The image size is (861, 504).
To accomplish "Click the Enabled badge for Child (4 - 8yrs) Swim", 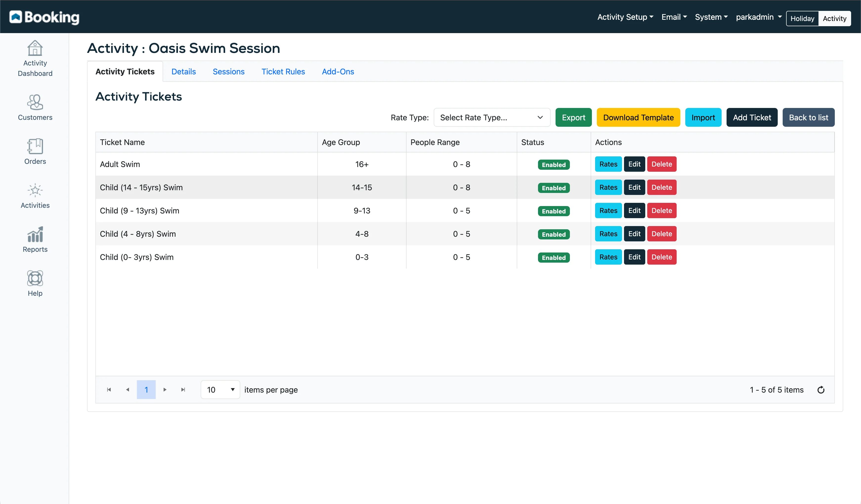I will point(554,234).
